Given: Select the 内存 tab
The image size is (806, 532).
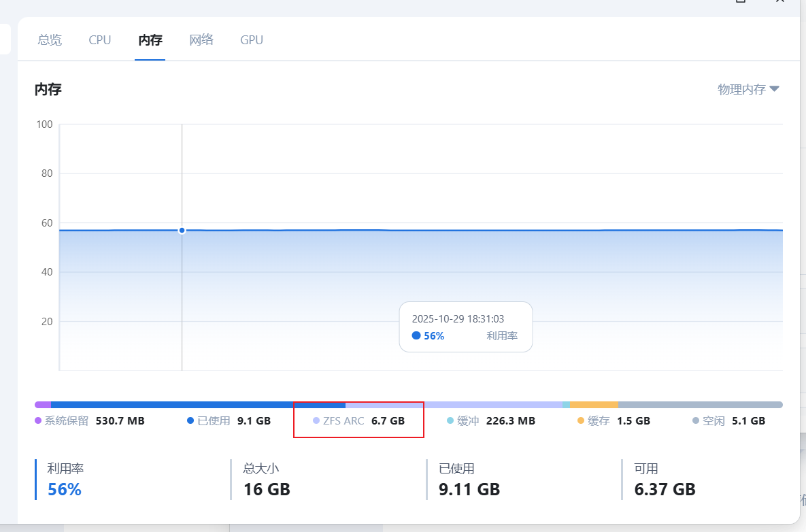Looking at the screenshot, I should [150, 40].
